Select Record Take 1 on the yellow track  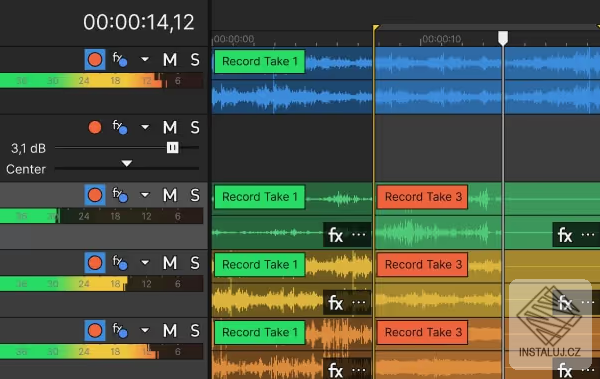click(259, 265)
